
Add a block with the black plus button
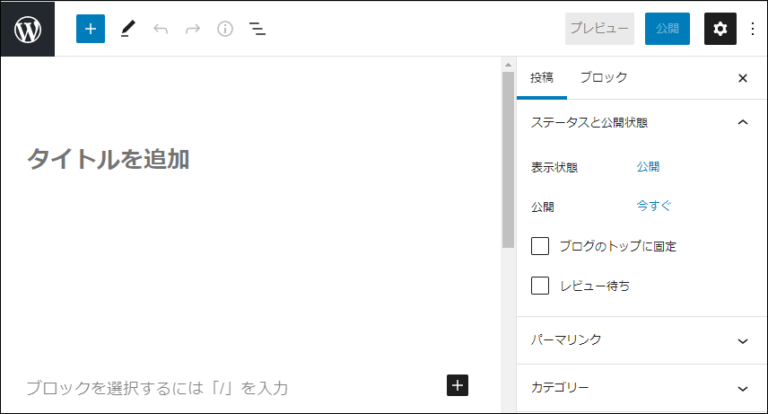pos(457,385)
